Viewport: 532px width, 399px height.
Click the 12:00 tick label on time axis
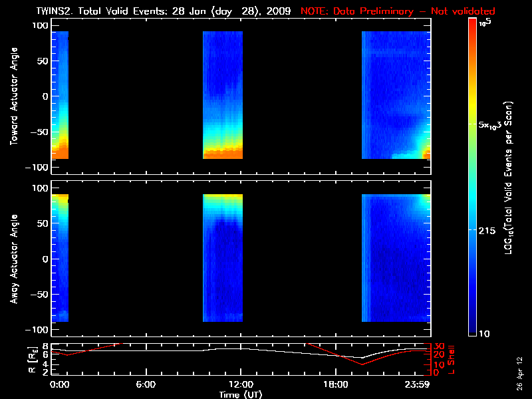pyautogui.click(x=241, y=384)
